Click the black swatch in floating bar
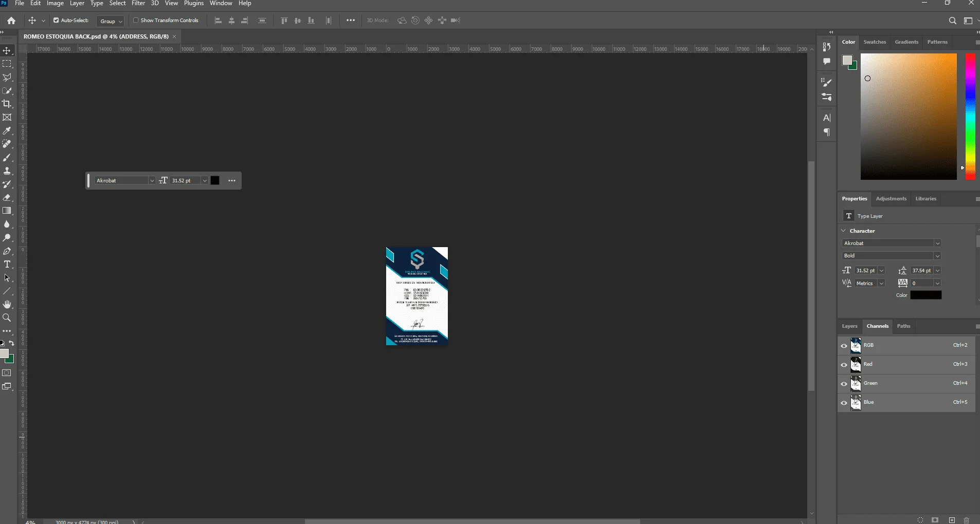 click(x=215, y=181)
